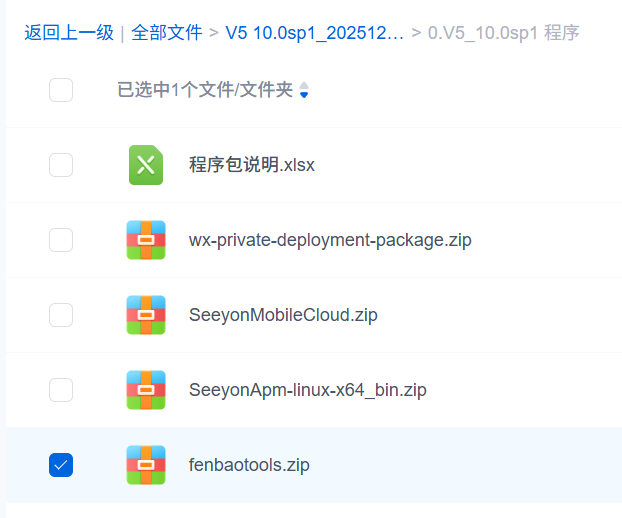Click the zip icon for wx-private-deployment-package.zip
Viewport: 622px width, 518px height.
click(146, 240)
